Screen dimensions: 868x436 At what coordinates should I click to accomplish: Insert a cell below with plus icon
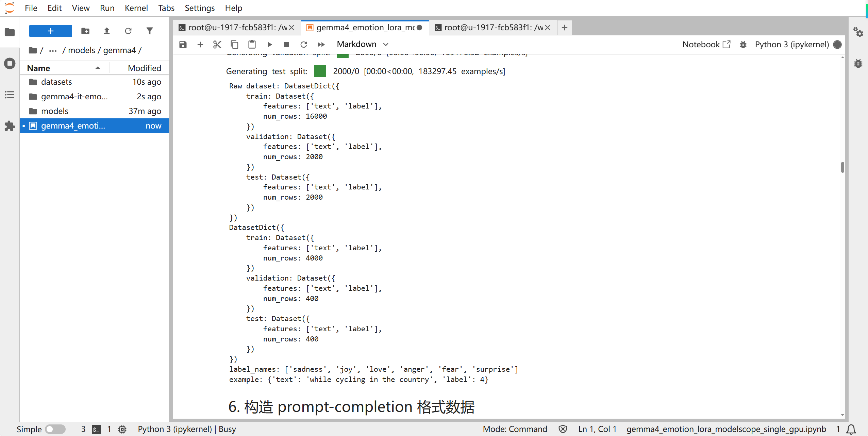coord(200,45)
